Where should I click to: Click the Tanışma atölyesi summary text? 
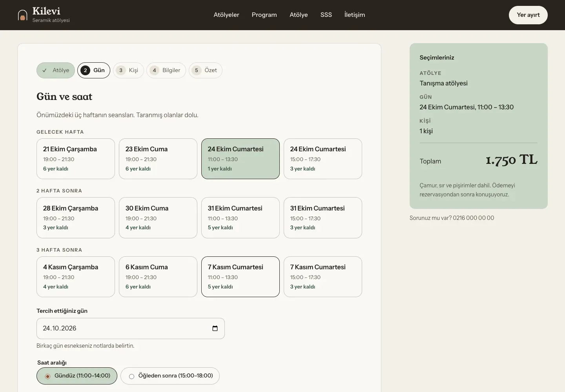(x=443, y=83)
